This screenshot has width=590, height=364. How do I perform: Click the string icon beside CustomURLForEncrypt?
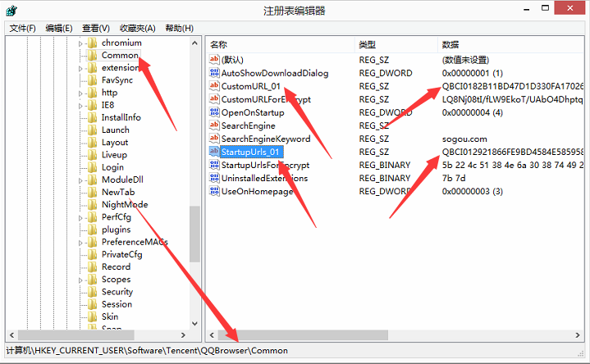tap(214, 99)
